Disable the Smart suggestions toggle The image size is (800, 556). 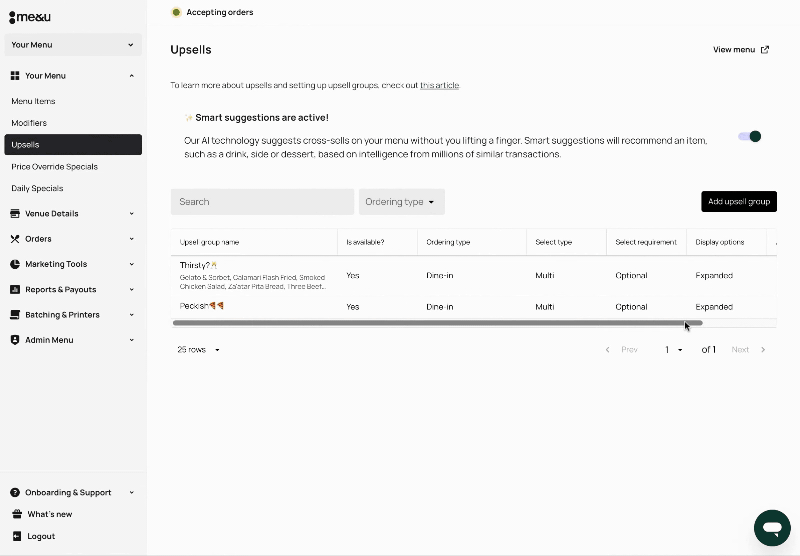(x=749, y=136)
